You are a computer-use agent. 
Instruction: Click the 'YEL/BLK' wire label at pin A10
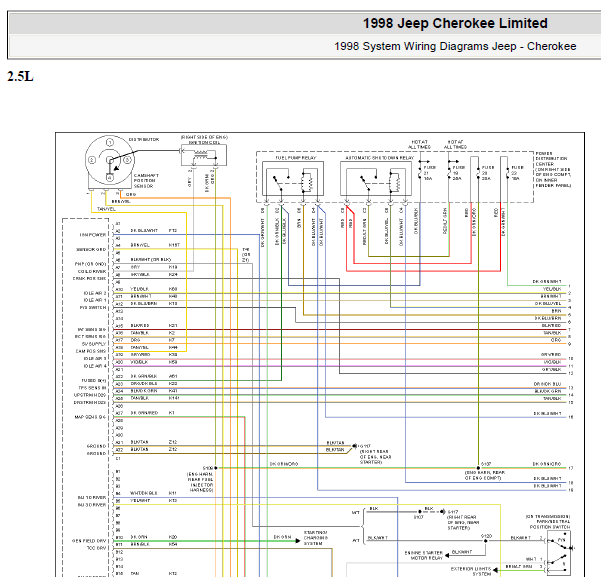click(x=140, y=289)
